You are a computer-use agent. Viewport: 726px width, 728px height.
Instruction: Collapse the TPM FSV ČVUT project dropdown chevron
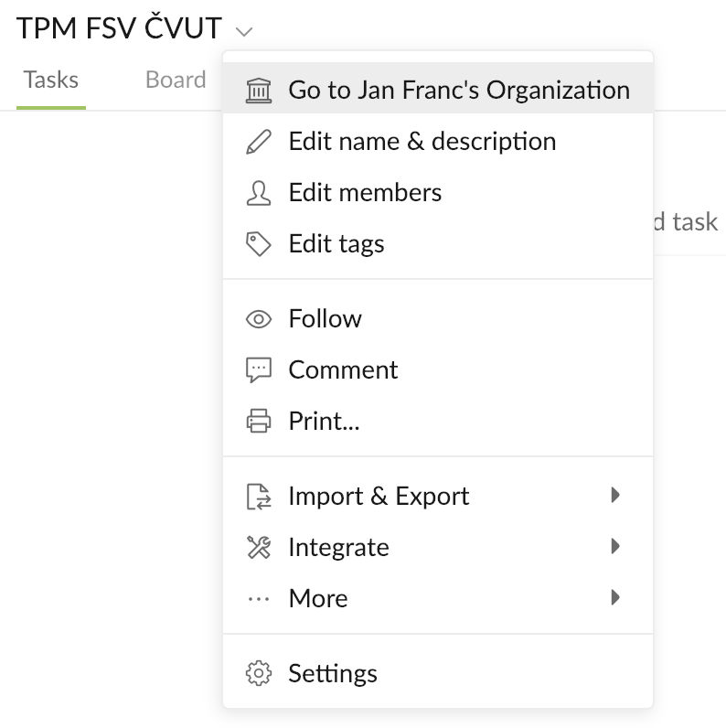click(x=244, y=32)
